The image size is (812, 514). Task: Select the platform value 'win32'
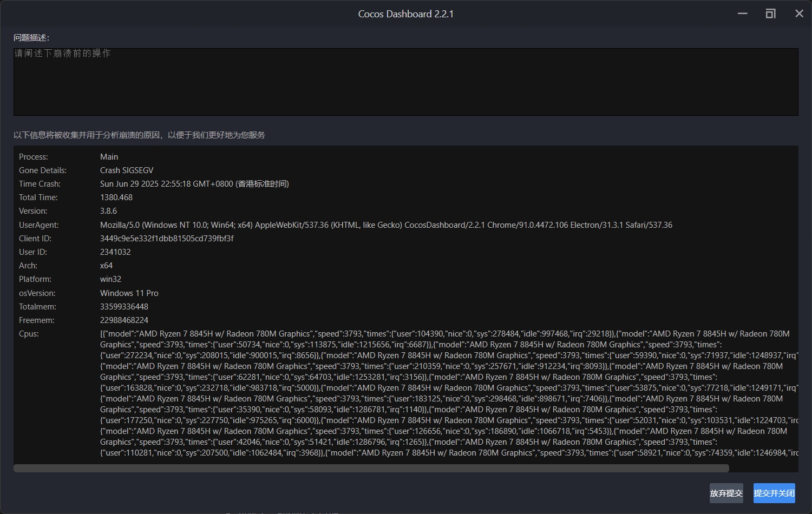point(111,279)
